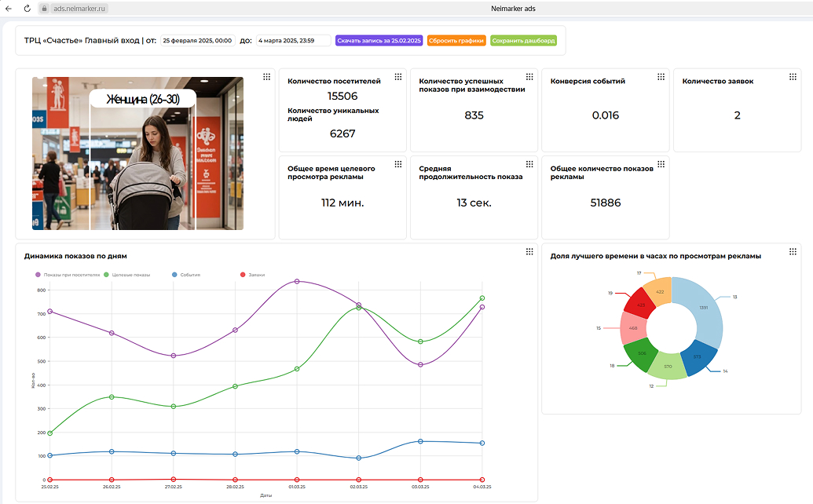Click the 'Женщина (26-30)' detection label
This screenshot has width=813, height=504.
tap(143, 99)
